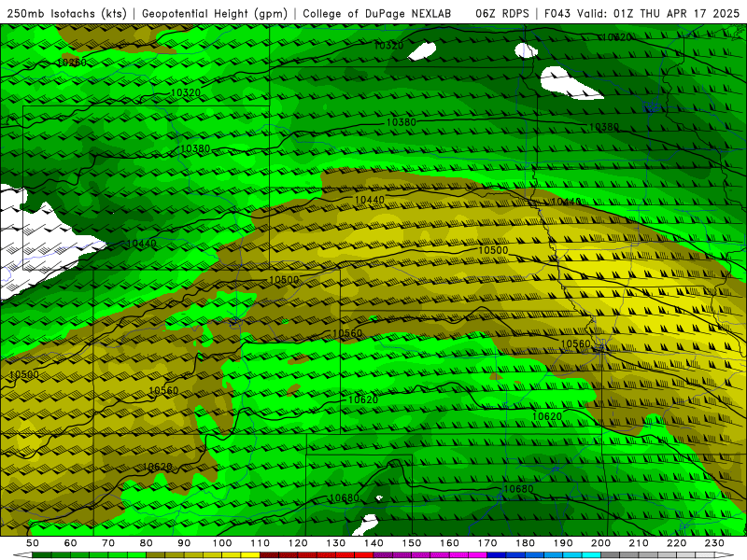This screenshot has height=560, width=747.
Task: Pick the dark gray swatch starting at 200
Action: pyautogui.click(x=611, y=555)
